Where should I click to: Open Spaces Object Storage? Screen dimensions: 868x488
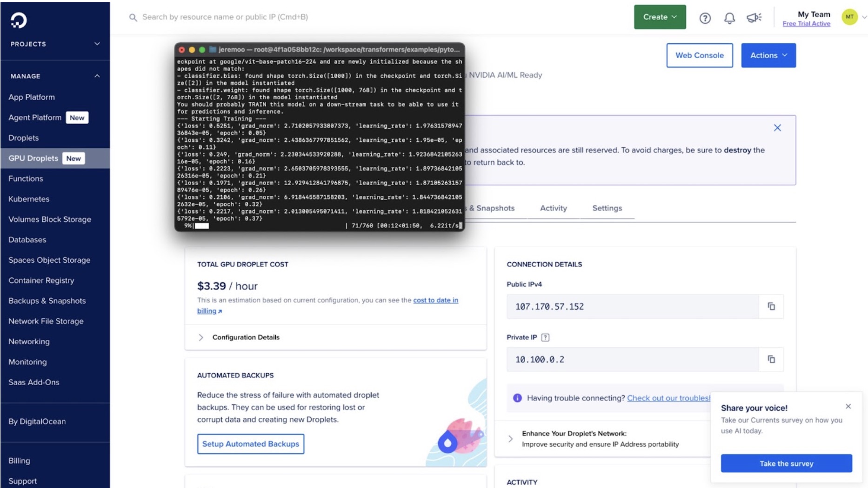[49, 260]
